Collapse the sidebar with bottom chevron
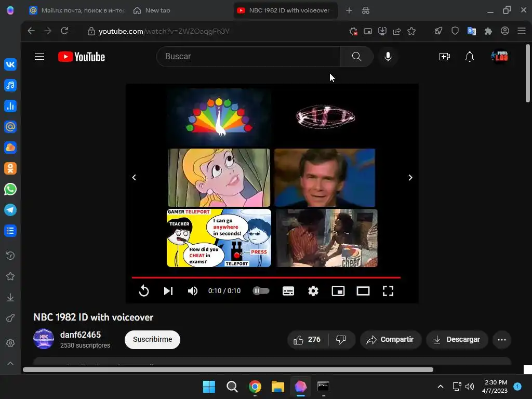The width and height of the screenshot is (532, 399). click(10, 363)
